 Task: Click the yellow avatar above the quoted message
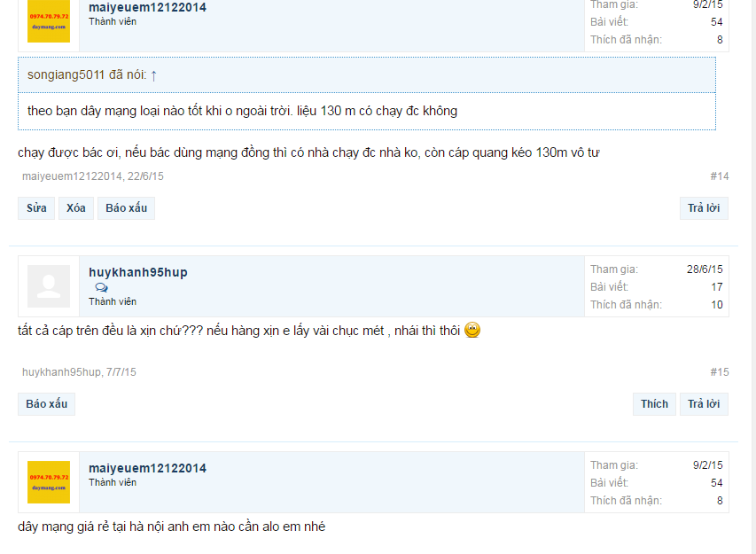pyautogui.click(x=49, y=21)
